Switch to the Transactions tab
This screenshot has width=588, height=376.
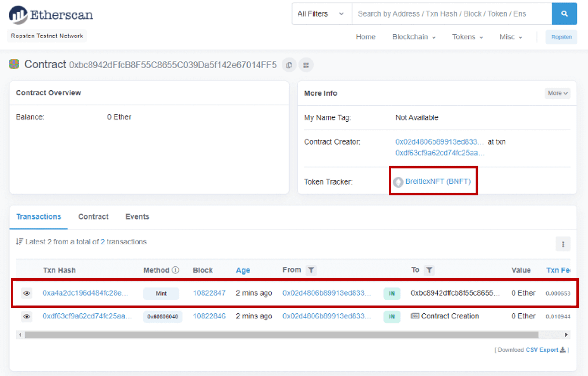pyautogui.click(x=38, y=217)
